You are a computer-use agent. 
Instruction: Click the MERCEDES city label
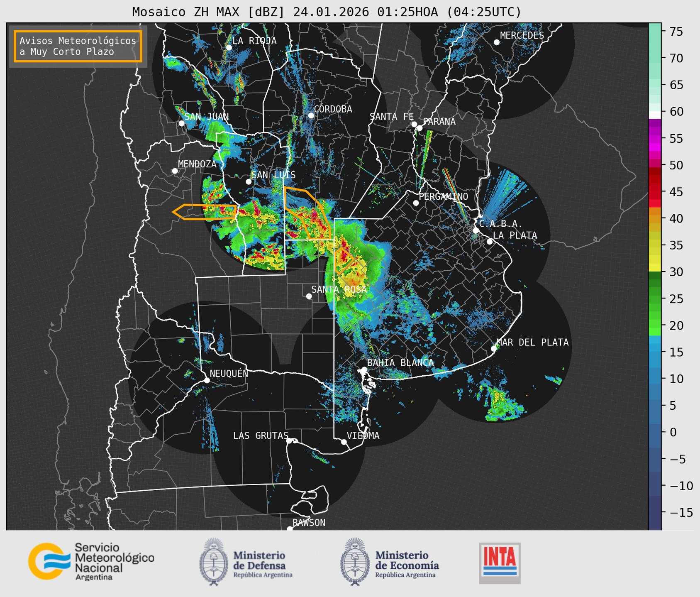(x=522, y=36)
